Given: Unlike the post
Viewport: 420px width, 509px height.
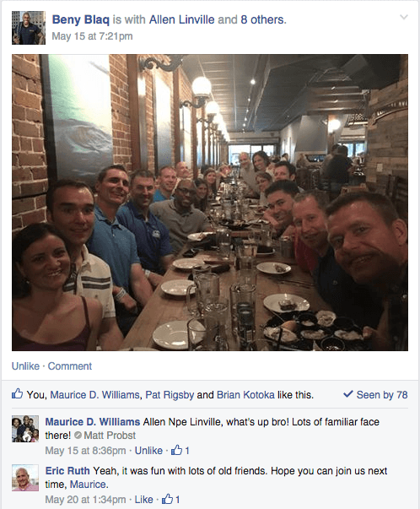Looking at the screenshot, I should point(25,366).
